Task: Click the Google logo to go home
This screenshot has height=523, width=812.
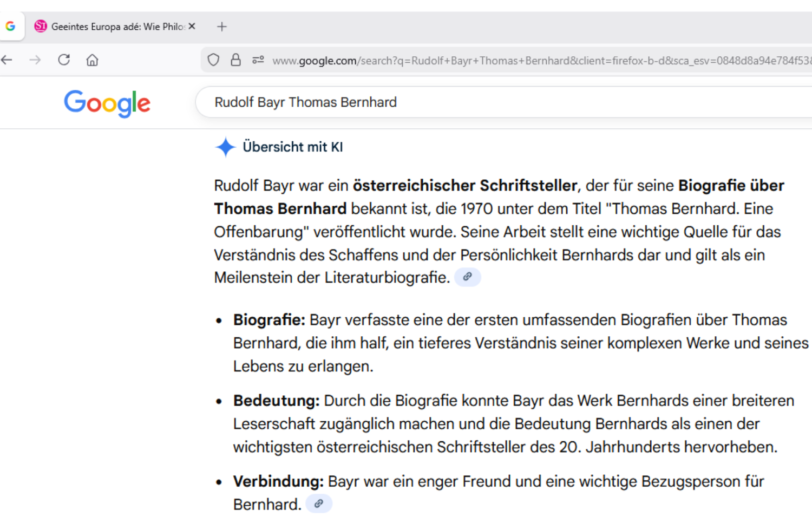Action: click(107, 103)
